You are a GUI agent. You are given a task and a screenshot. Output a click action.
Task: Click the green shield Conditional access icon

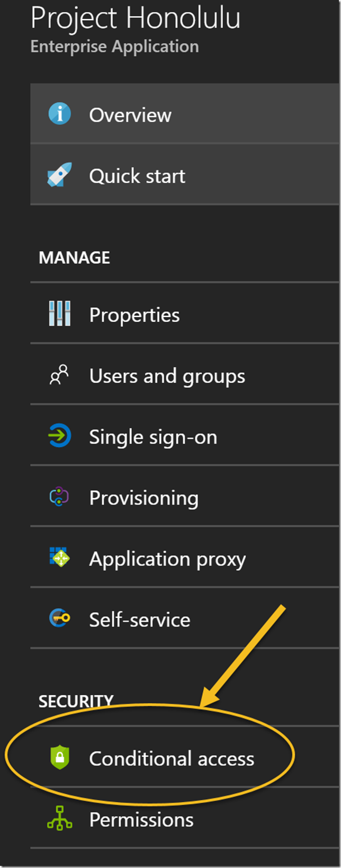point(60,757)
